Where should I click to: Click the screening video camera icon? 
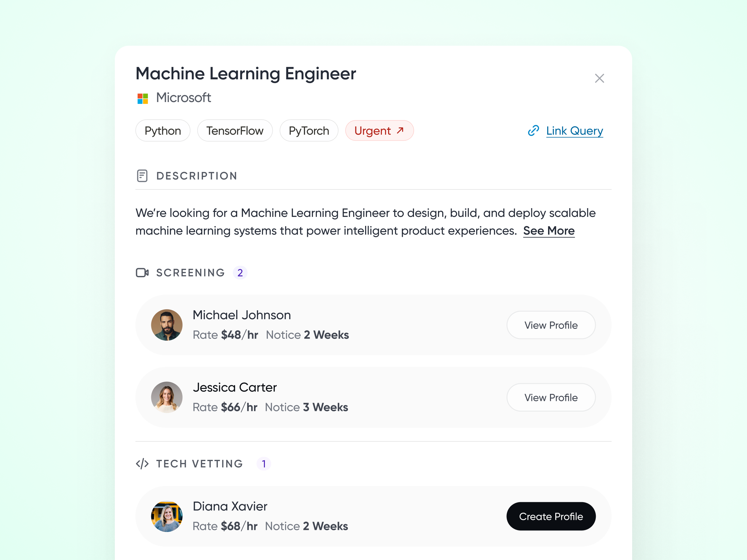[142, 273]
